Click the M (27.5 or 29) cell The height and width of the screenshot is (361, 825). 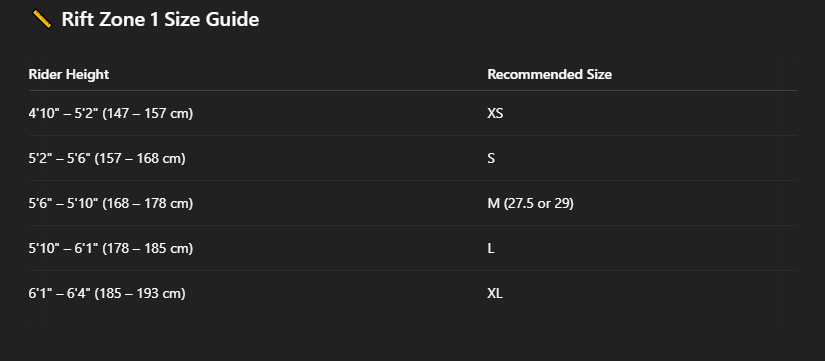pyautogui.click(x=530, y=203)
